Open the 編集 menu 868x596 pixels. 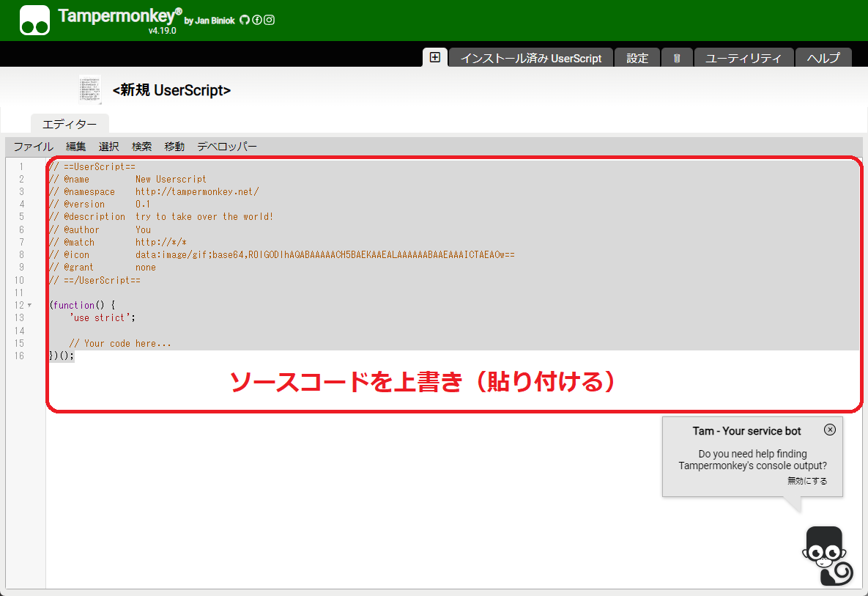pos(75,146)
